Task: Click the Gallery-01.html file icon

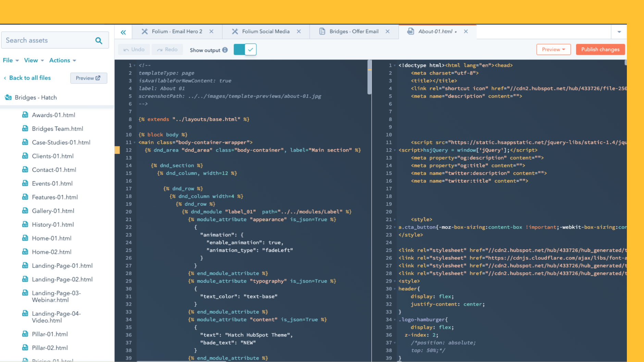Action: [x=25, y=210]
